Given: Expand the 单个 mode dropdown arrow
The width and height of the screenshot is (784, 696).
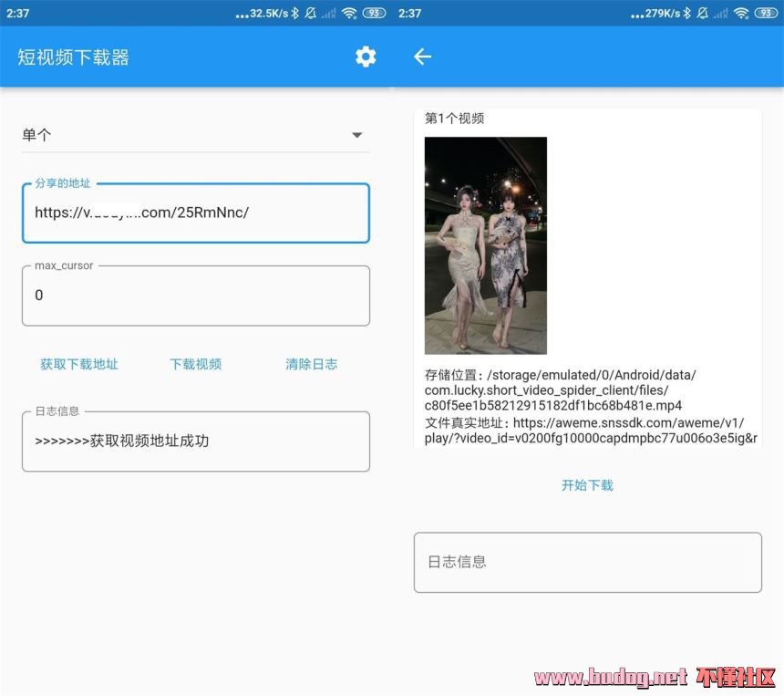Looking at the screenshot, I should pyautogui.click(x=356, y=135).
